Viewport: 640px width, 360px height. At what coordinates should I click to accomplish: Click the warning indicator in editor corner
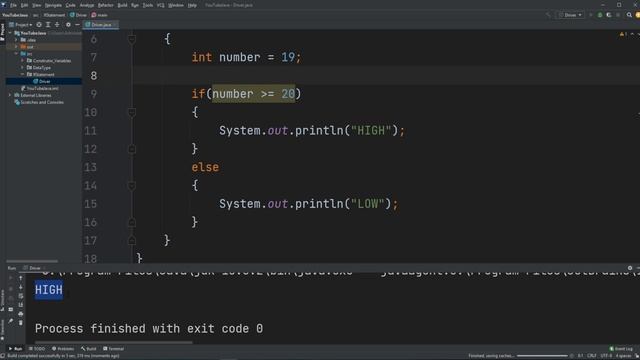623,34
